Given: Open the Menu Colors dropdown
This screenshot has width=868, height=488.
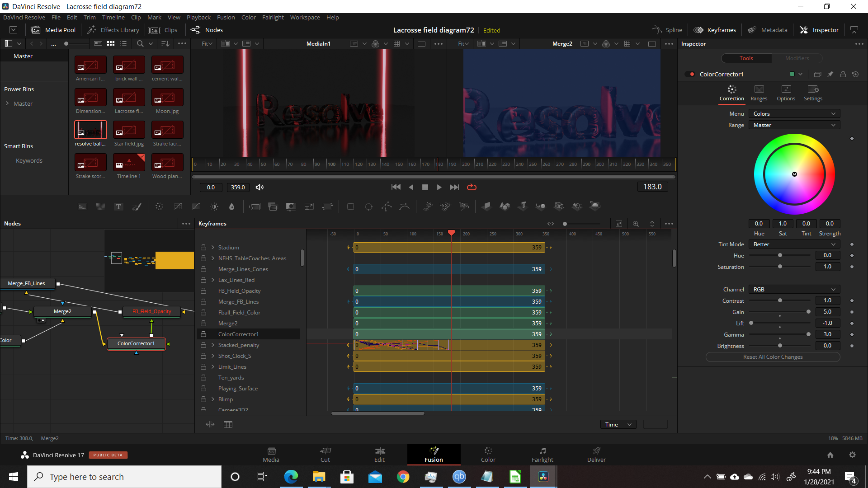Looking at the screenshot, I should click(794, 114).
